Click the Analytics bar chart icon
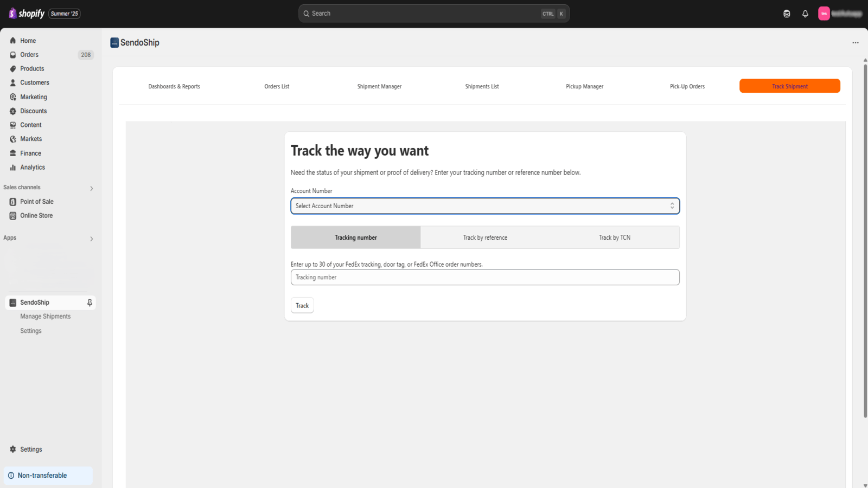 pyautogui.click(x=13, y=168)
